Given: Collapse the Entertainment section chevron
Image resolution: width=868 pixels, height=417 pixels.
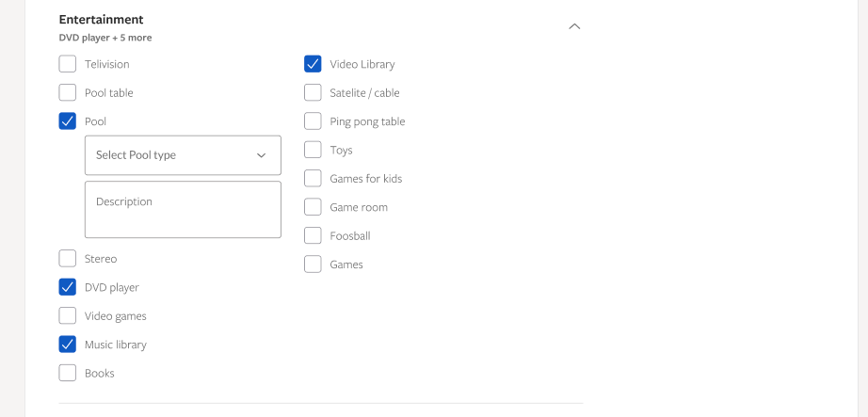Looking at the screenshot, I should (x=575, y=26).
